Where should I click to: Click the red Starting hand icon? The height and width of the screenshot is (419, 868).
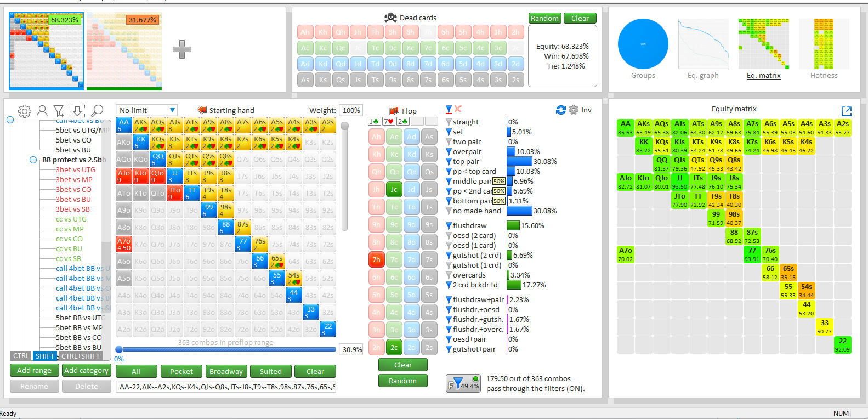click(202, 110)
